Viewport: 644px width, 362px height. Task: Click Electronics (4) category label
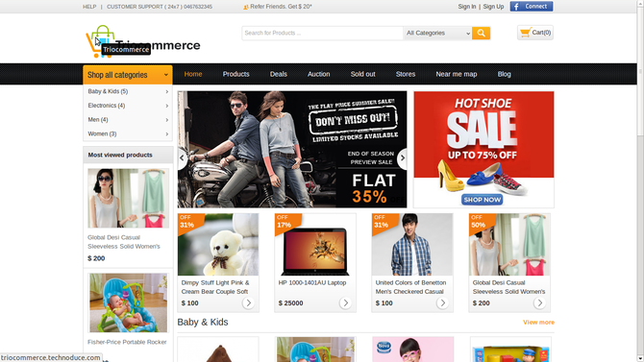pyautogui.click(x=107, y=106)
